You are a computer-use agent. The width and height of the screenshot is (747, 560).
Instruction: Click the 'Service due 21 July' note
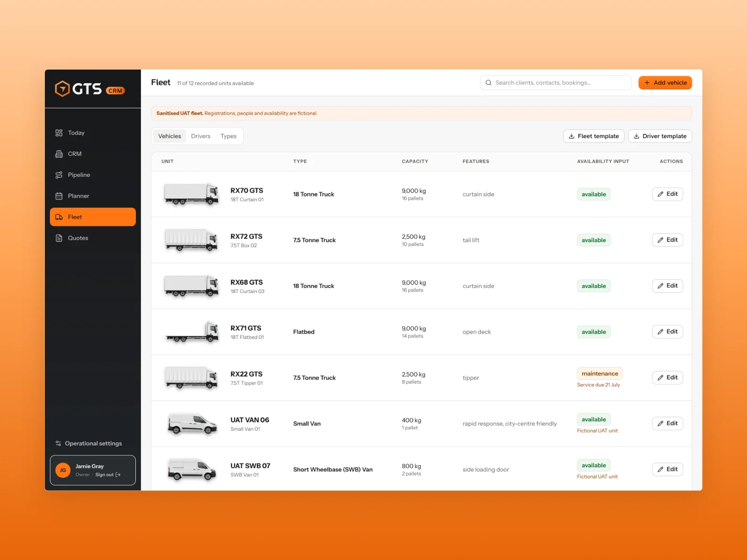pyautogui.click(x=599, y=385)
